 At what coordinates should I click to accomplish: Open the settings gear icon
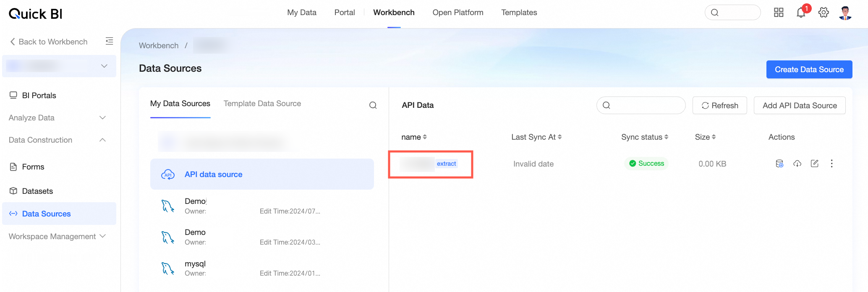824,13
